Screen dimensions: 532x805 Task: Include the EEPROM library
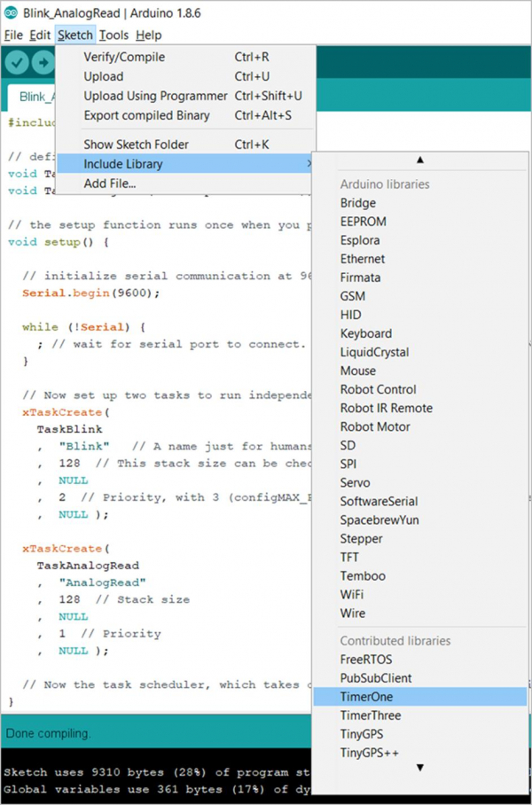click(420, 222)
